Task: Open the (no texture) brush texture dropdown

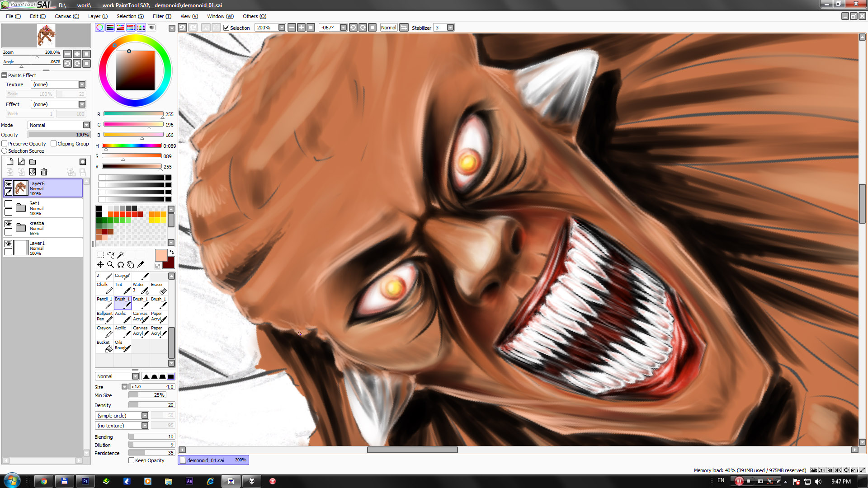Action: coord(122,426)
